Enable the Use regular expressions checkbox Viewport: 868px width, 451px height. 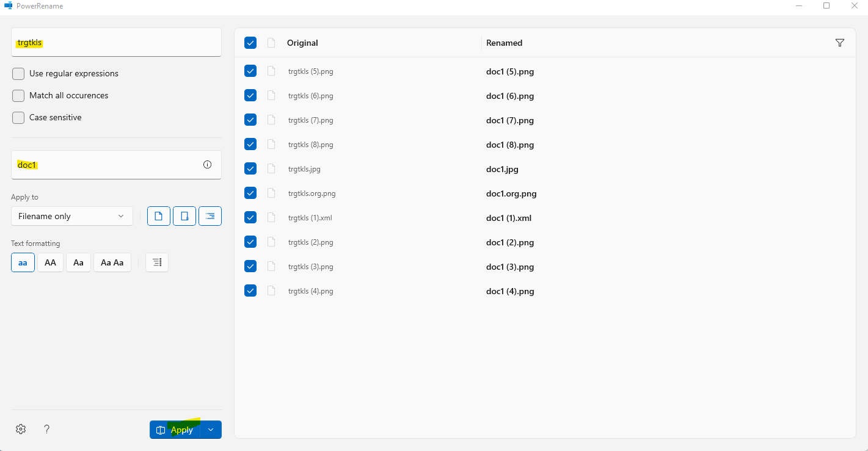(18, 74)
